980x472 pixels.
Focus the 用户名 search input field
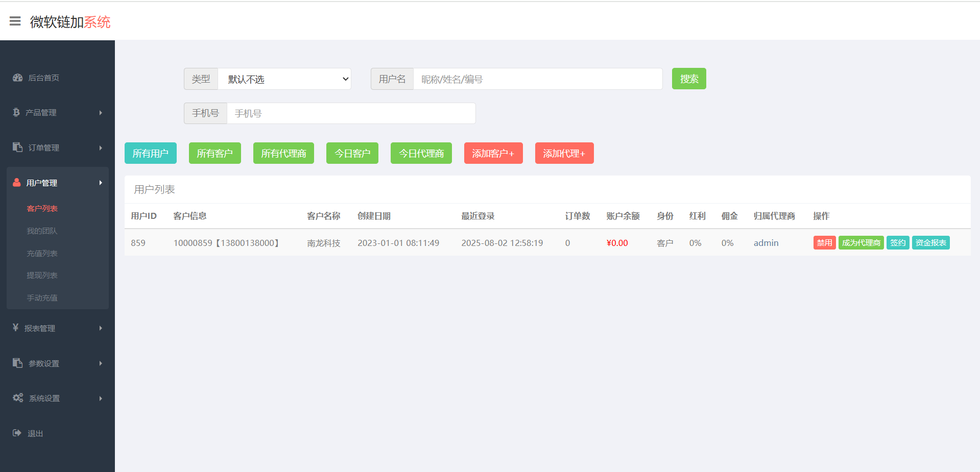pyautogui.click(x=538, y=79)
